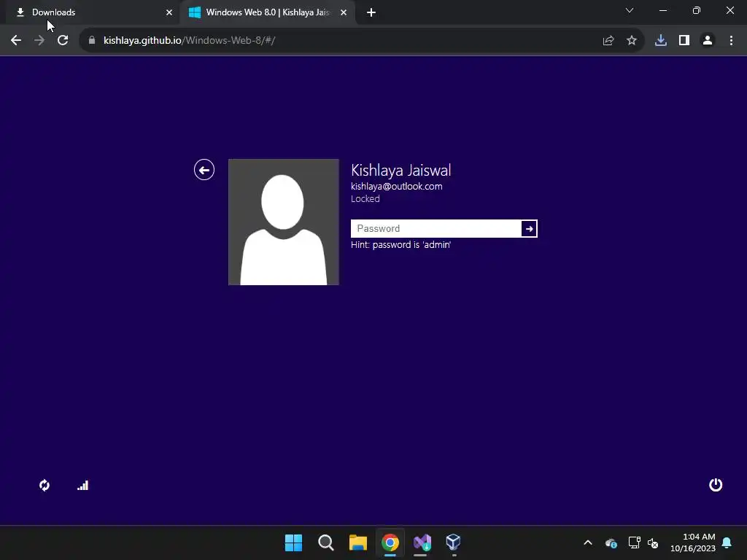The width and height of the screenshot is (747, 560).
Task: Close the Windows Web 8.0 tab
Action: pyautogui.click(x=344, y=12)
